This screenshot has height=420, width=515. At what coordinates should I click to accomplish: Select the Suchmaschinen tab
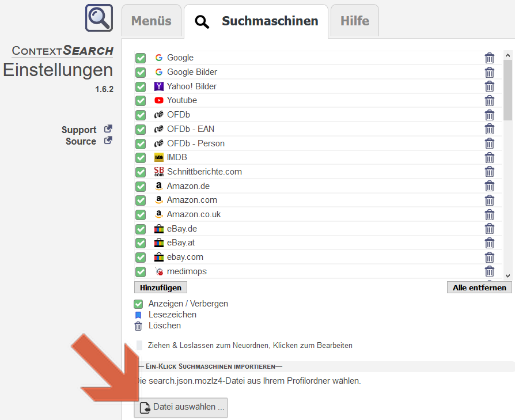coord(256,21)
